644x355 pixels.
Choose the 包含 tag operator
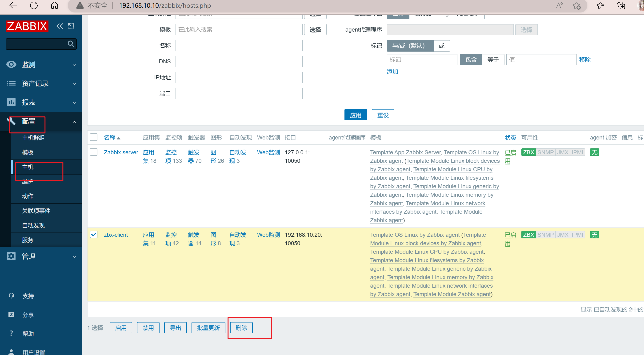(x=471, y=60)
